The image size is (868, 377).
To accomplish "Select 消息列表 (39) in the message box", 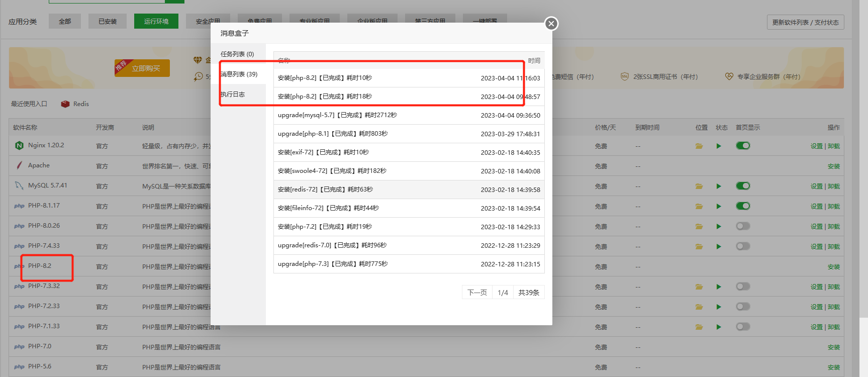I will click(x=239, y=74).
